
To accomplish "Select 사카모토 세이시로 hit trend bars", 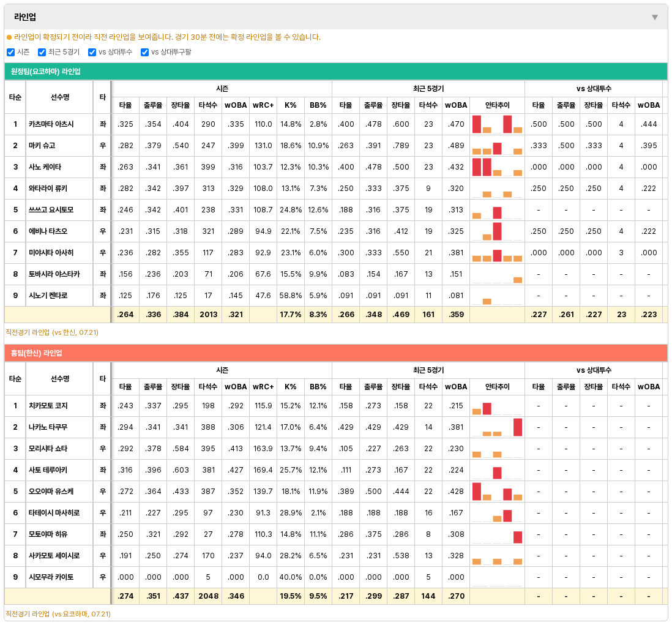I will [x=497, y=556].
